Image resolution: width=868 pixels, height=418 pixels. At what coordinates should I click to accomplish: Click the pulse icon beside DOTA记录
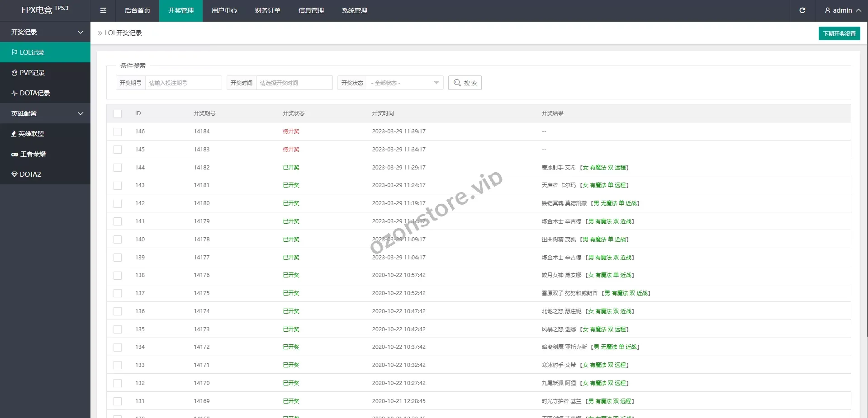click(14, 93)
